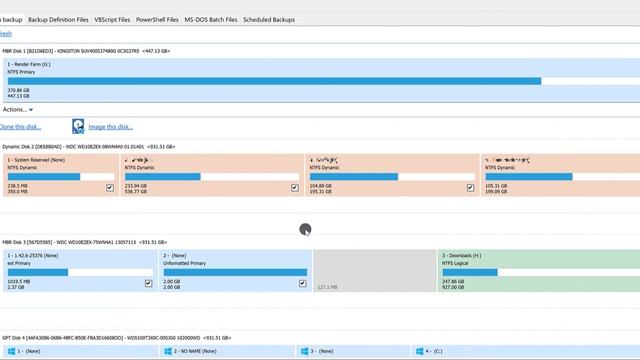Click the '370.86 GB' used size text

pyautogui.click(x=18, y=90)
